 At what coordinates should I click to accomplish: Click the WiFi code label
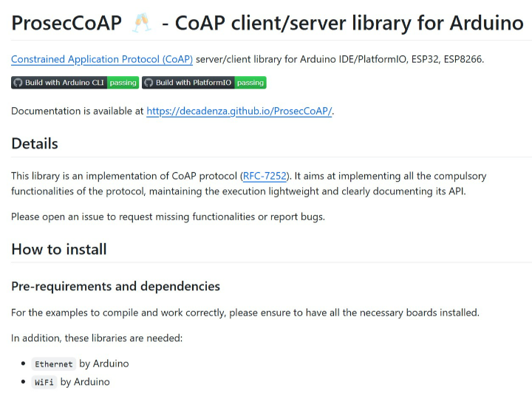[44, 382]
